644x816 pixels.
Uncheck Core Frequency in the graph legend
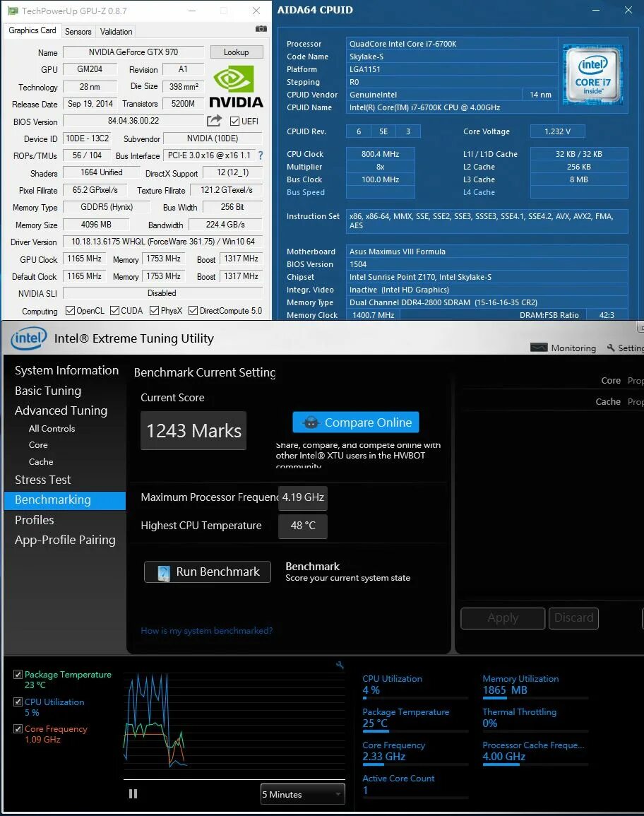click(x=18, y=729)
